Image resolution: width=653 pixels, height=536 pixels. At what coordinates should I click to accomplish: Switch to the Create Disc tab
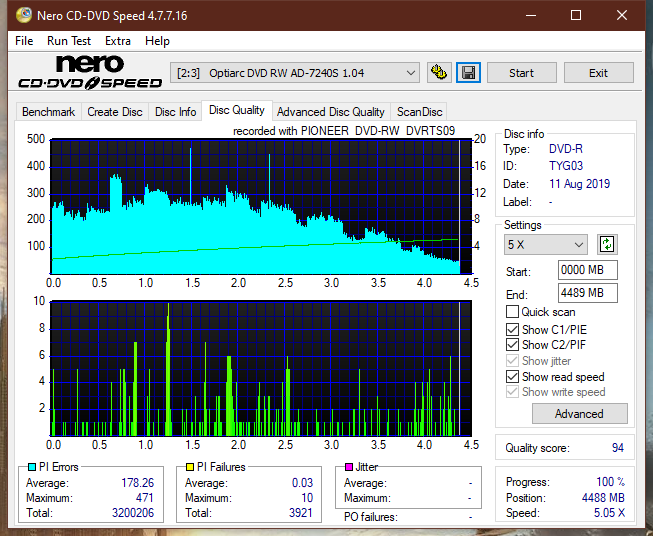click(x=115, y=112)
